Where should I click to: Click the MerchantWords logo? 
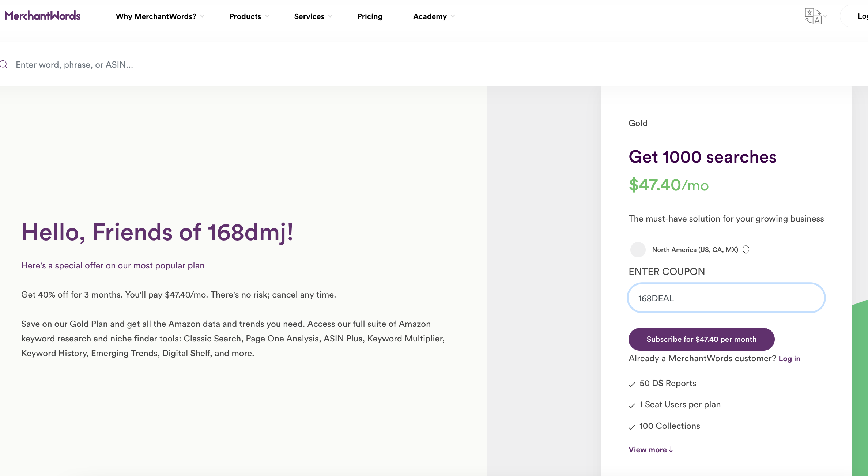point(42,16)
